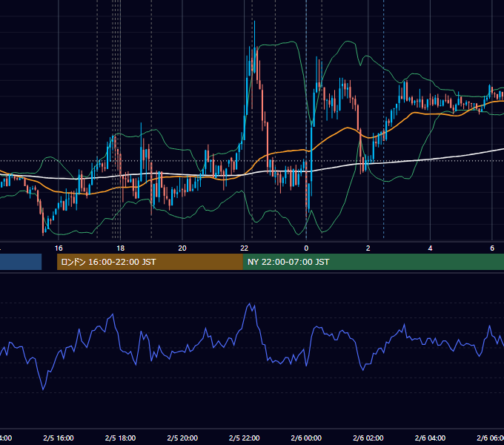The height and width of the screenshot is (445, 504).
Task: Click the 2/6 02:00 date label
Action: click(368, 438)
